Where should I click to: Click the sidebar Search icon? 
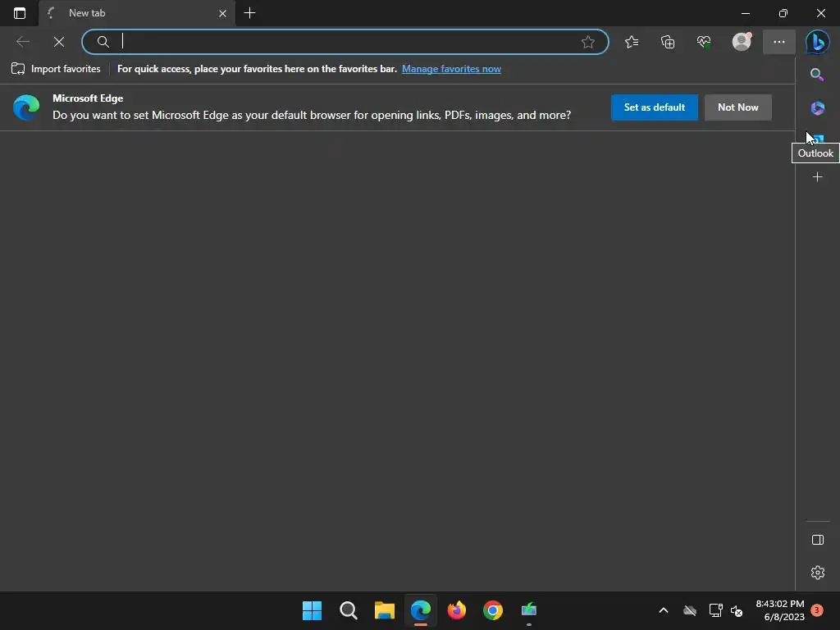[x=817, y=75]
